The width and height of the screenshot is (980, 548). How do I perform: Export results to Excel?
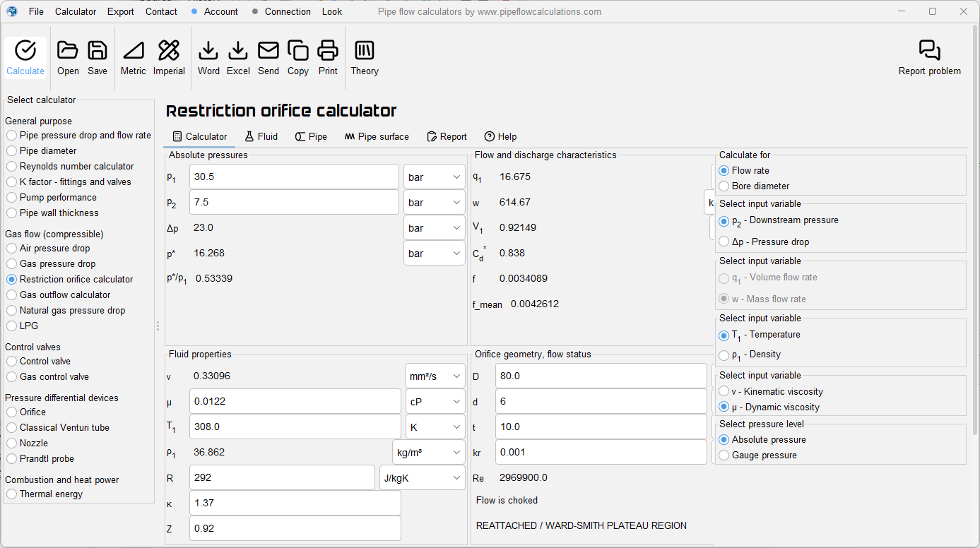coord(238,57)
